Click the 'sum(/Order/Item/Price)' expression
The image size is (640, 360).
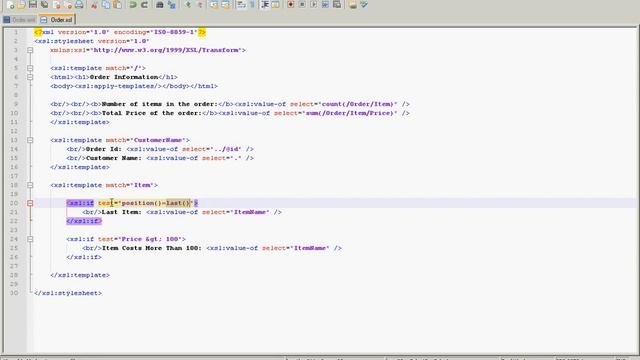pyautogui.click(x=349, y=113)
